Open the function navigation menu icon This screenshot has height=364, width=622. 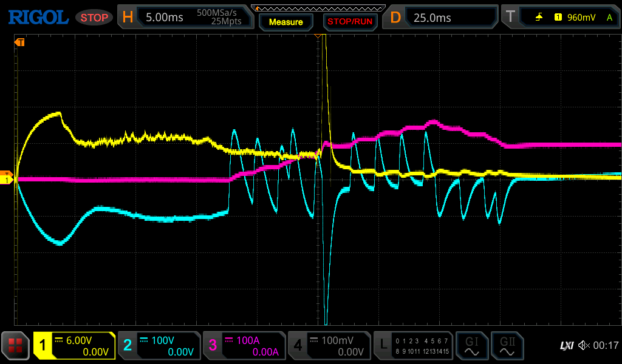(x=16, y=346)
